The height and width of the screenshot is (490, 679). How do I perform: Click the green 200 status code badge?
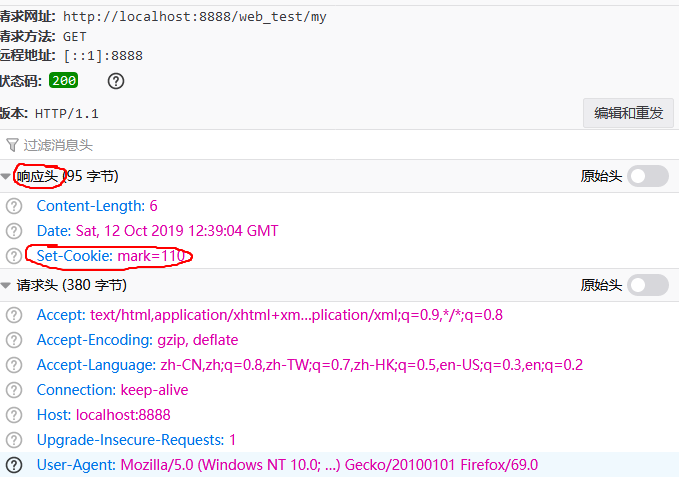point(64,81)
